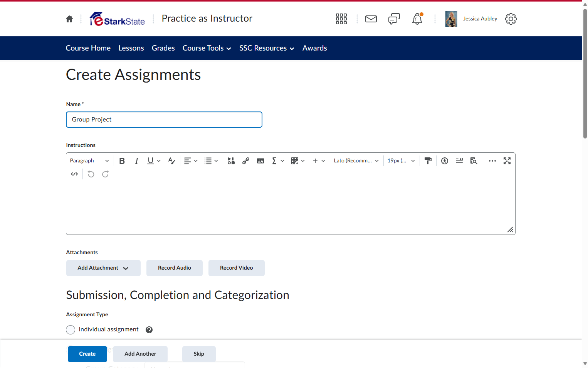Click the strikethrough format icon

pos(172,161)
